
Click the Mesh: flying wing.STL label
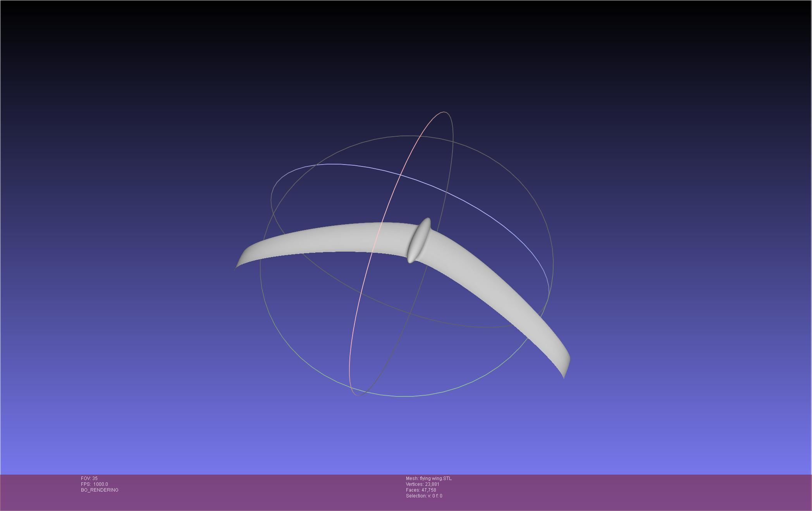click(x=429, y=478)
